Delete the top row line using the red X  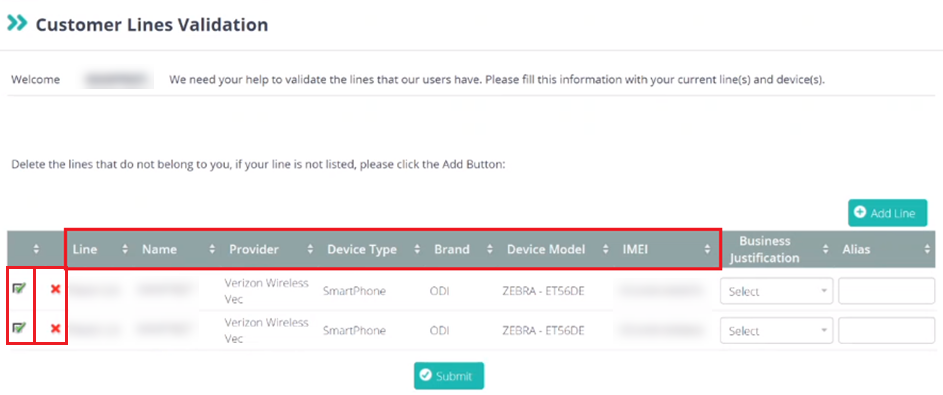click(55, 289)
